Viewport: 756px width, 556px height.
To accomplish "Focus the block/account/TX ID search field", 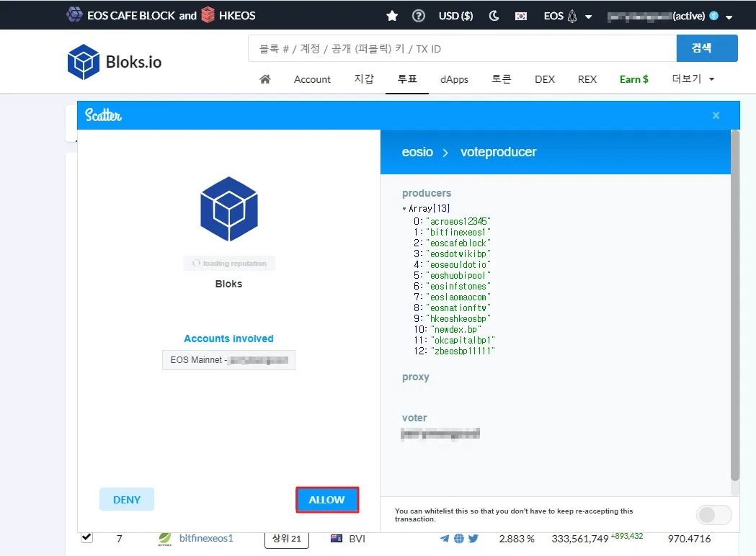I will tap(463, 48).
